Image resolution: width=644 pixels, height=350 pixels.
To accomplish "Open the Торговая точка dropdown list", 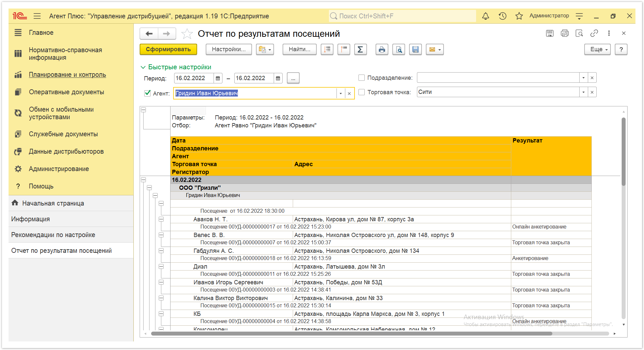I will 584,92.
